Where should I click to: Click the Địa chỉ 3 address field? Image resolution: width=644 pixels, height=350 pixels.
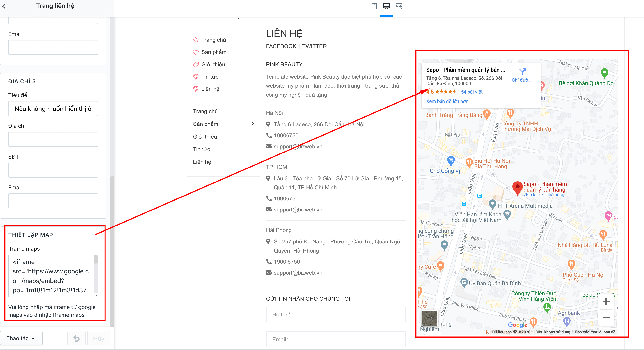[x=53, y=139]
